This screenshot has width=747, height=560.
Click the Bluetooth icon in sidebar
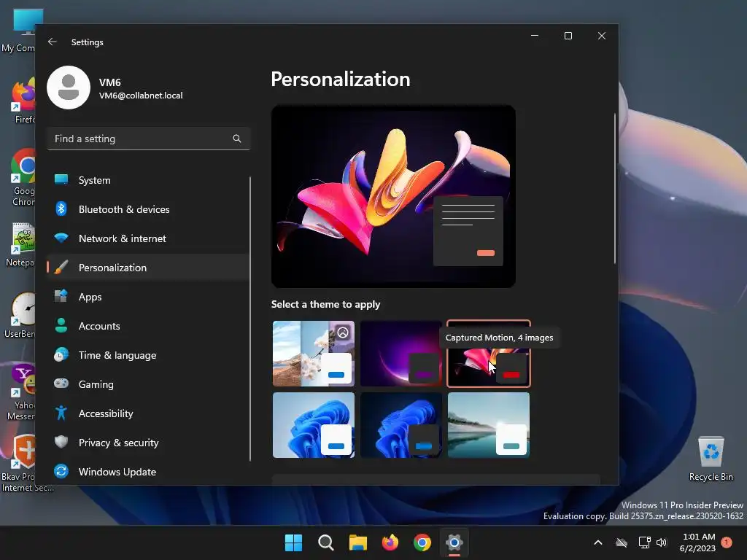pos(61,209)
